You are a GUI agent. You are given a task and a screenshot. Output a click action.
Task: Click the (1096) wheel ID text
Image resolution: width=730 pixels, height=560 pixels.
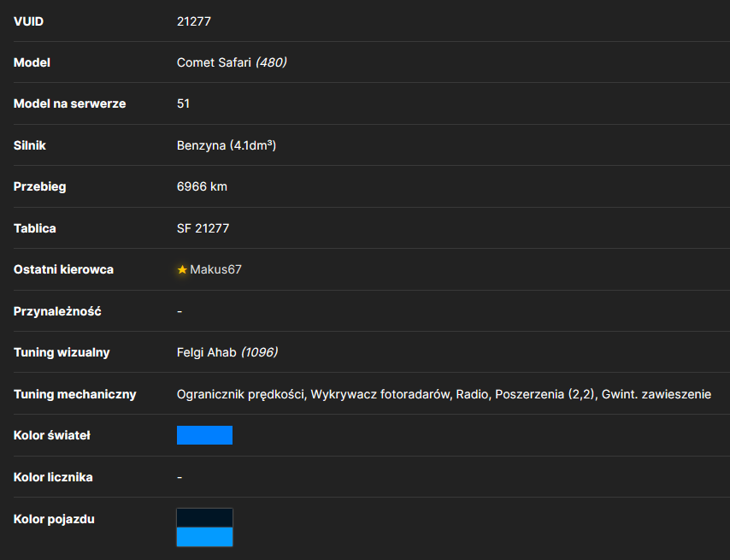pyautogui.click(x=259, y=352)
